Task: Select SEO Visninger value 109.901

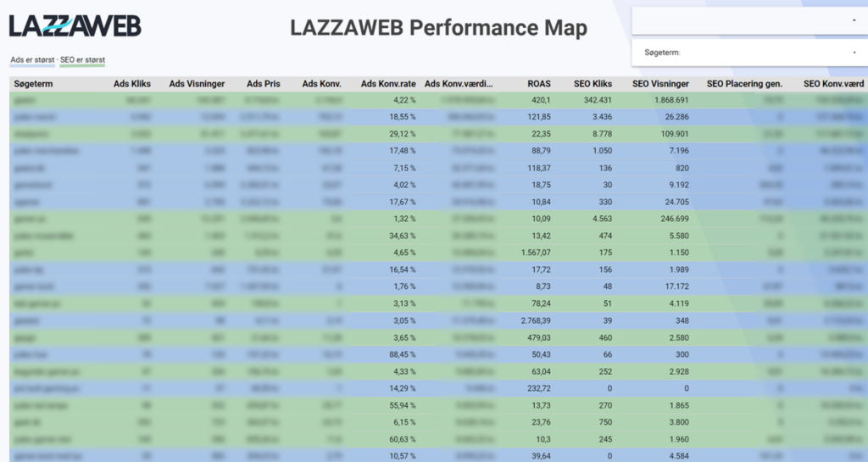Action: pyautogui.click(x=675, y=134)
